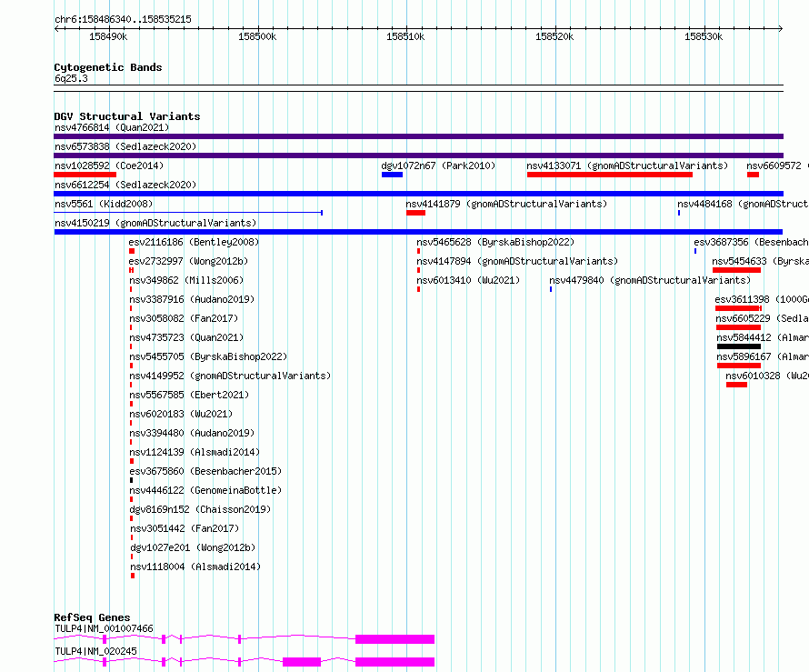Click the Cytogenetic Bands track title
The image size is (809, 672).
pos(108,67)
